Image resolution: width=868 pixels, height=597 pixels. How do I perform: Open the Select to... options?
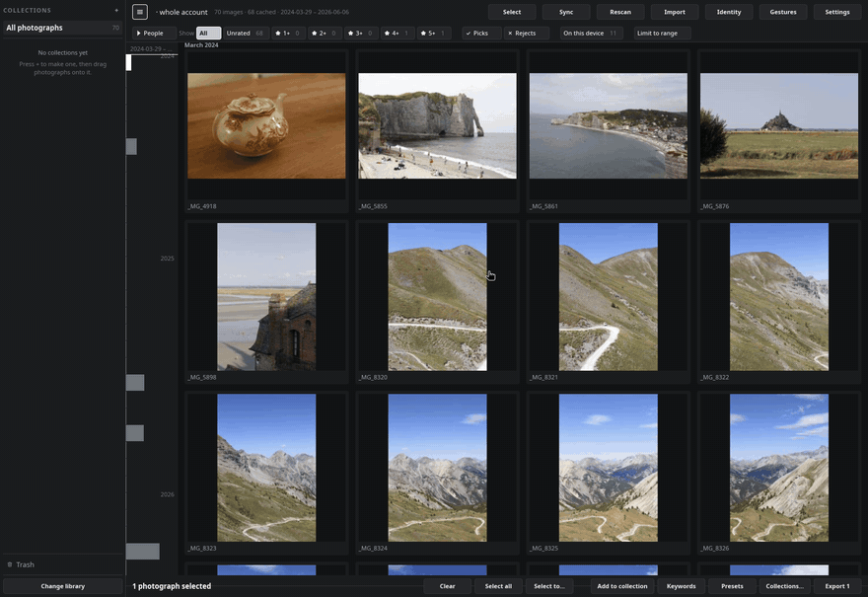pos(549,586)
